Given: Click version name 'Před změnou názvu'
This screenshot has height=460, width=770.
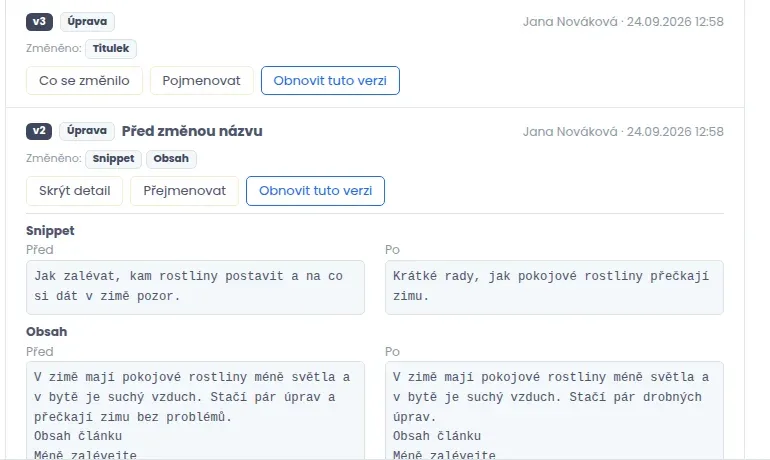Looking at the screenshot, I should [192, 131].
